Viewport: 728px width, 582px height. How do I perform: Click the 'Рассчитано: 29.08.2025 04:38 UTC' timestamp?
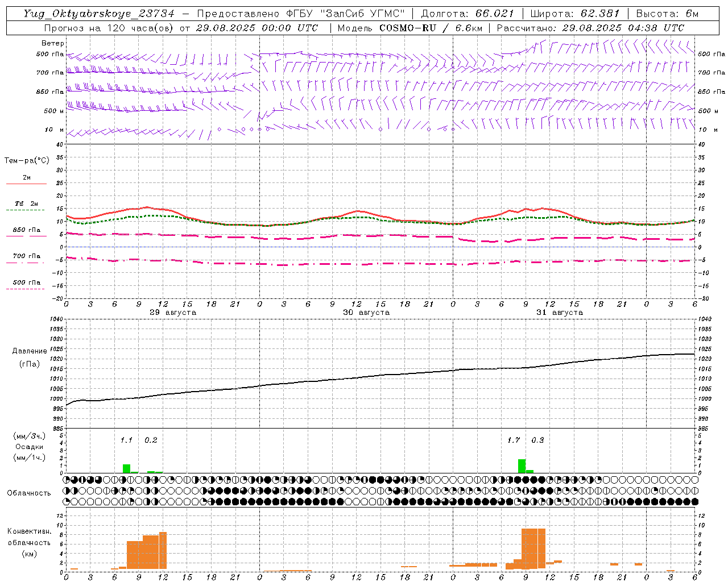pyautogui.click(x=590, y=28)
